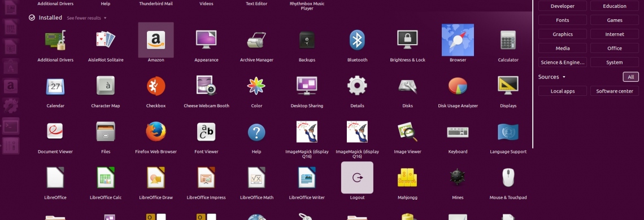Open Keyboard settings
This screenshot has height=220, width=644.
(458, 132)
